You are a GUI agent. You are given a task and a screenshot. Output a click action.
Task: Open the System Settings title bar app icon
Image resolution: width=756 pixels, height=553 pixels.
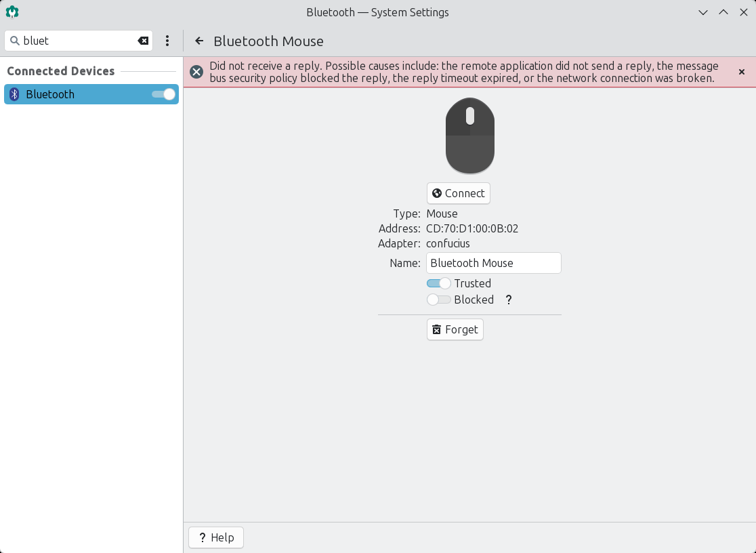(12, 12)
